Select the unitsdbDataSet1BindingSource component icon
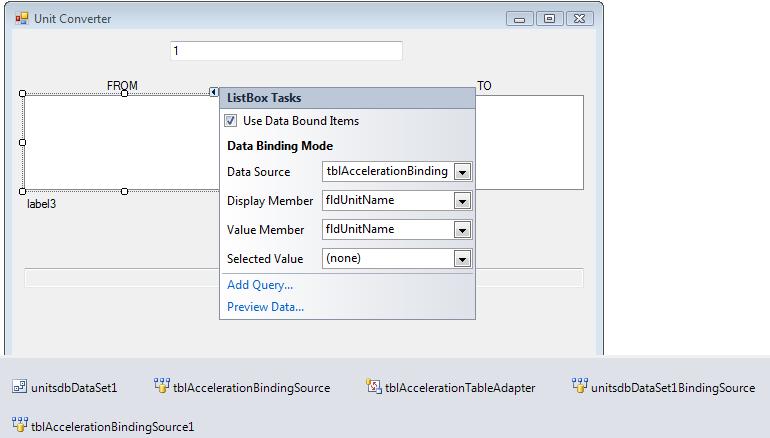 pyautogui.click(x=579, y=386)
